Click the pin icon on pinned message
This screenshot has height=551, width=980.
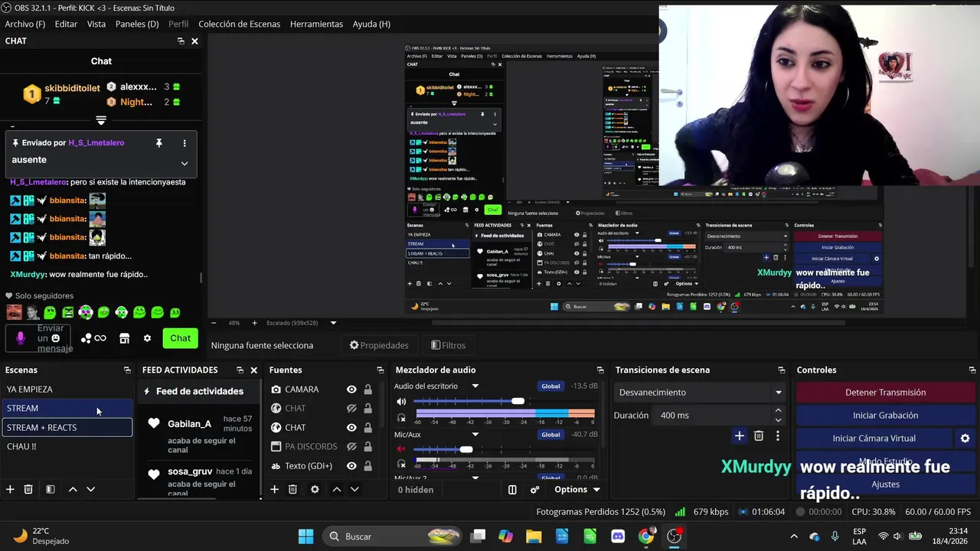coord(159,143)
